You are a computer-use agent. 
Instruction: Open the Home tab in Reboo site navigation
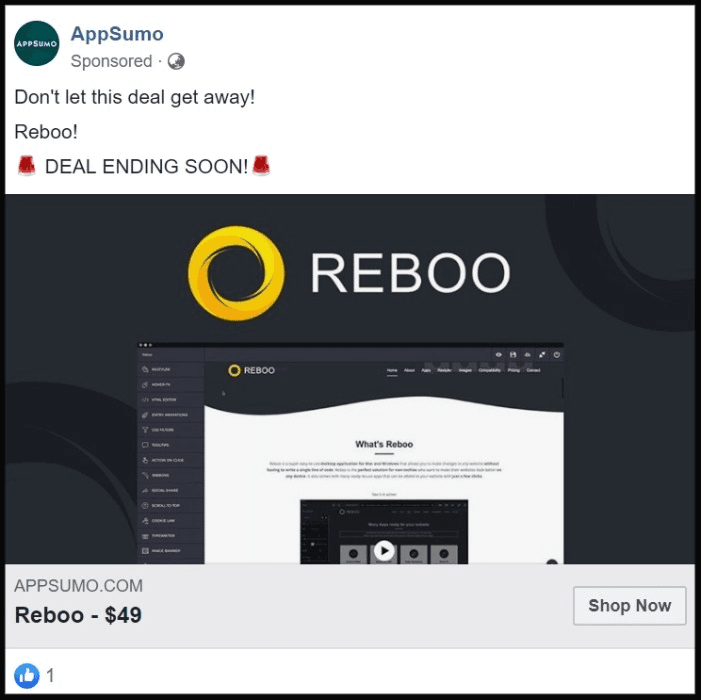392,370
